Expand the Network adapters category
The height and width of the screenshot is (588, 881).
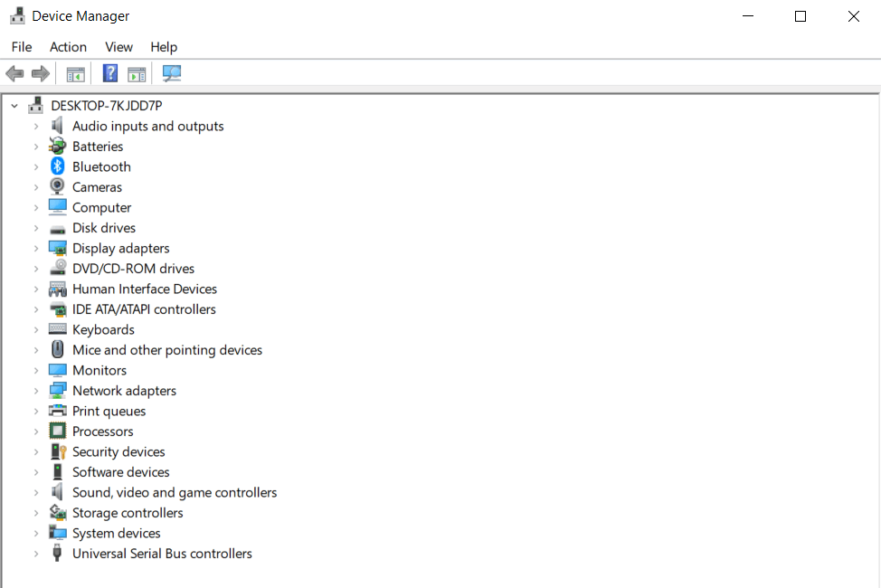pos(36,391)
